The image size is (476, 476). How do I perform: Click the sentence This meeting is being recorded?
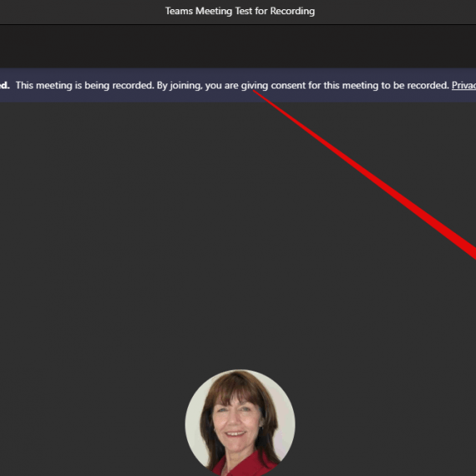pos(85,86)
